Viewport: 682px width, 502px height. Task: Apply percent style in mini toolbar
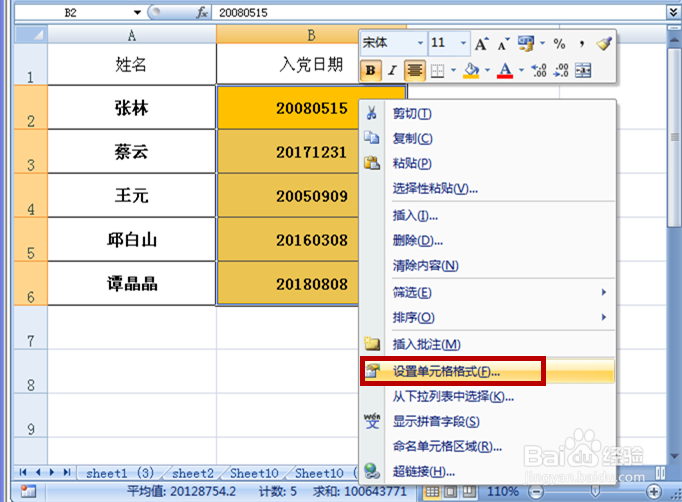pos(559,44)
